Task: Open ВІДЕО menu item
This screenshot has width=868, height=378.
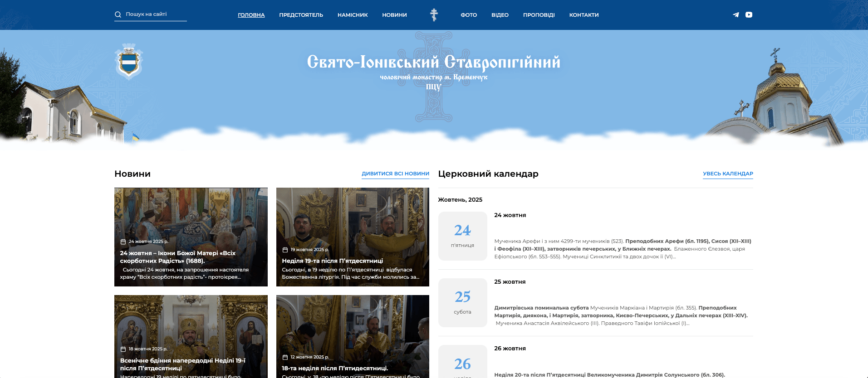Action: coord(500,15)
